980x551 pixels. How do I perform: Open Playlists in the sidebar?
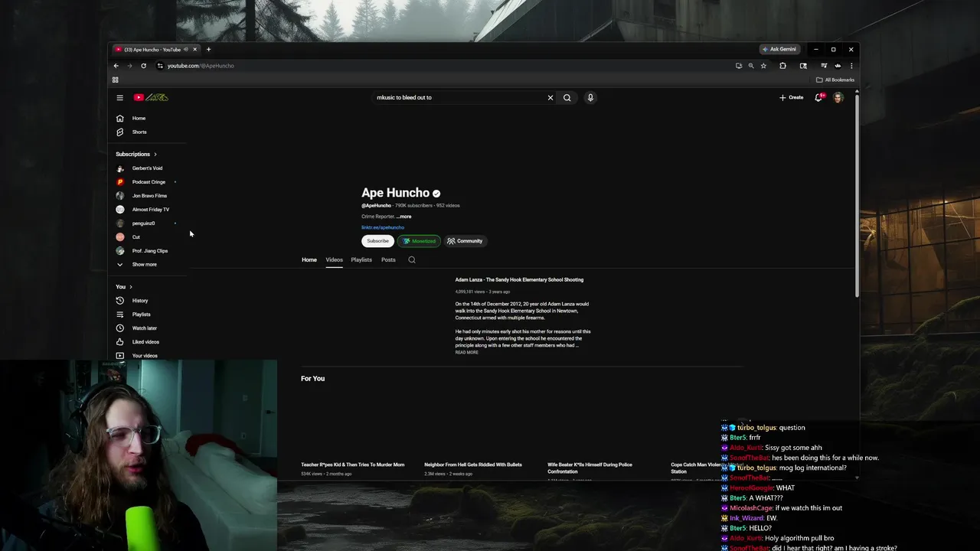(x=141, y=315)
